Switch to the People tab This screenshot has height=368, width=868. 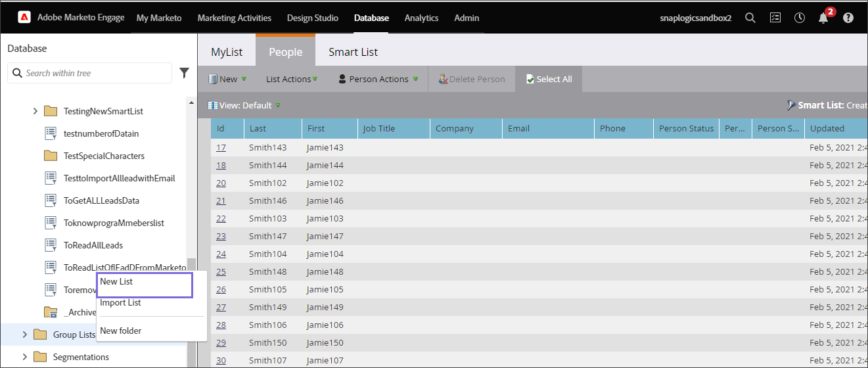coord(286,51)
